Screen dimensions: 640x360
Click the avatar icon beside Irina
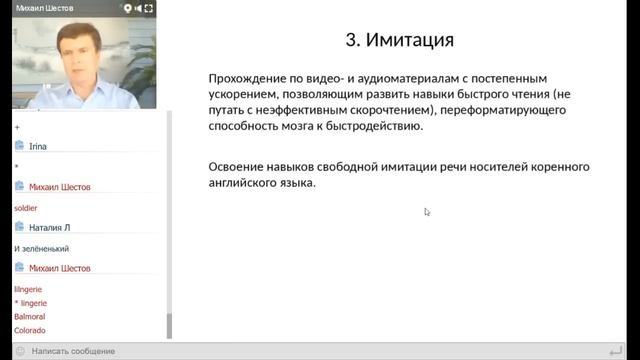pos(20,145)
